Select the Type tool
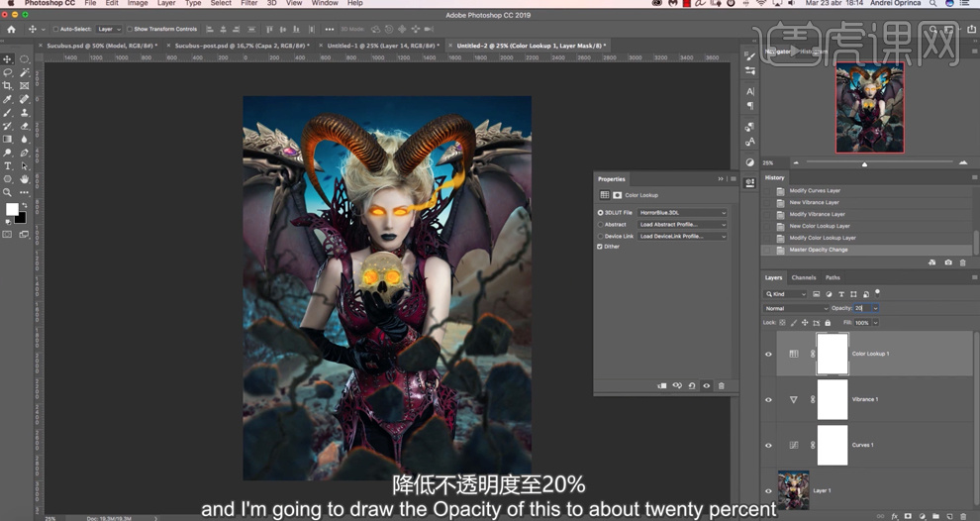The height and width of the screenshot is (521, 980). point(8,166)
